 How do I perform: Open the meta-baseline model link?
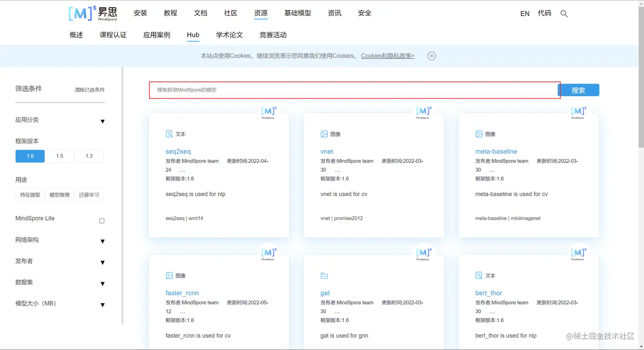pos(496,151)
